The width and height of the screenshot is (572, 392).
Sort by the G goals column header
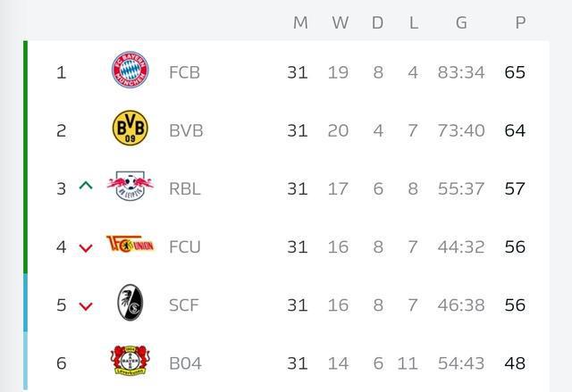461,23
